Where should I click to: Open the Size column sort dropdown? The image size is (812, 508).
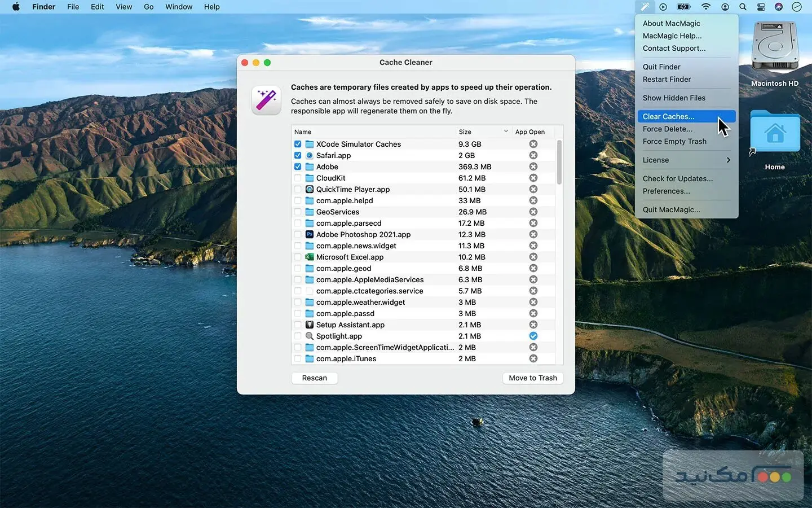click(504, 131)
